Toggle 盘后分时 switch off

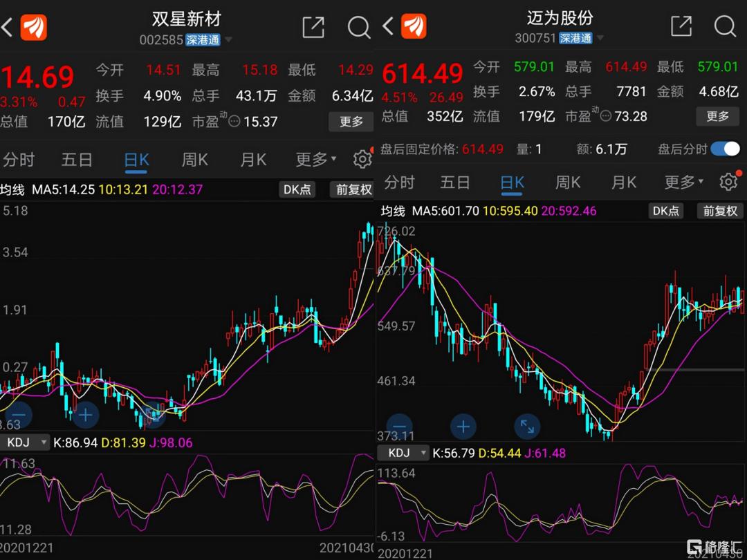click(725, 149)
